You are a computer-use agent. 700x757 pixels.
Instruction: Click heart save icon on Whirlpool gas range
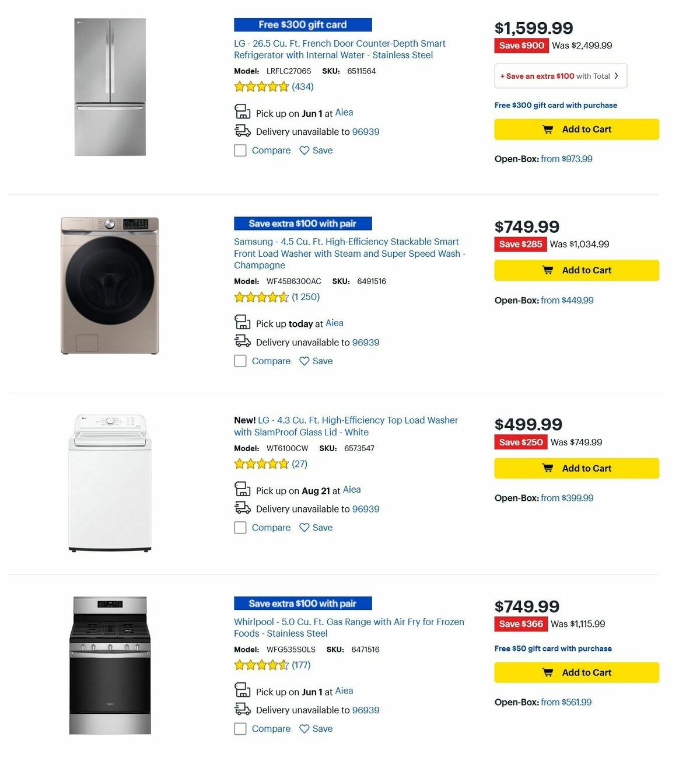[304, 728]
